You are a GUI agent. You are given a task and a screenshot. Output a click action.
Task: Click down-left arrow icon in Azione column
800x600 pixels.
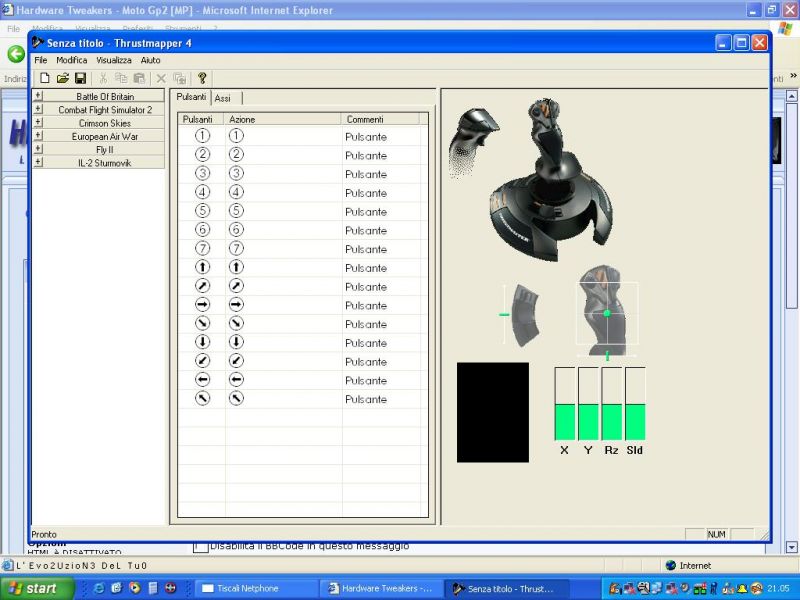coord(236,361)
